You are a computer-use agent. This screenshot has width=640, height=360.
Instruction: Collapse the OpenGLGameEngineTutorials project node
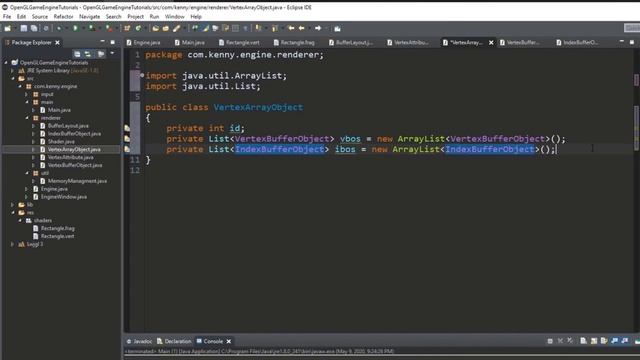coord(6,62)
